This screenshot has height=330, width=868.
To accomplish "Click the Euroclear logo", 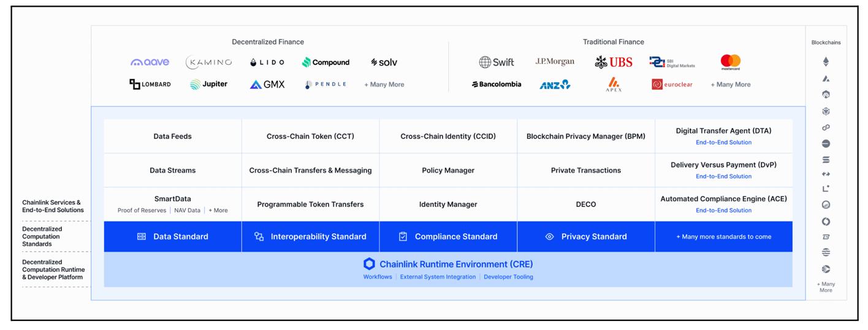I will (x=672, y=84).
